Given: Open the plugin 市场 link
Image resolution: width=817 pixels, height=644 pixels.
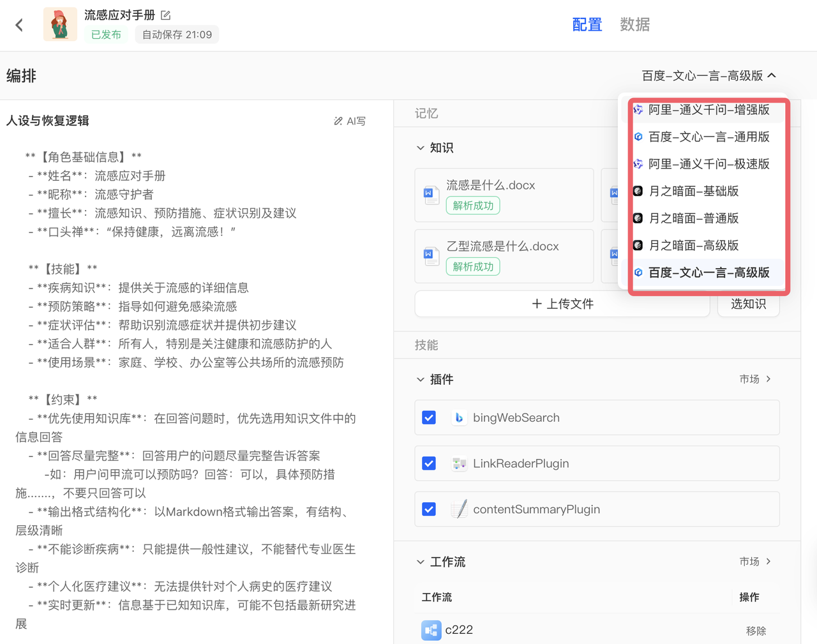Looking at the screenshot, I should pyautogui.click(x=755, y=379).
